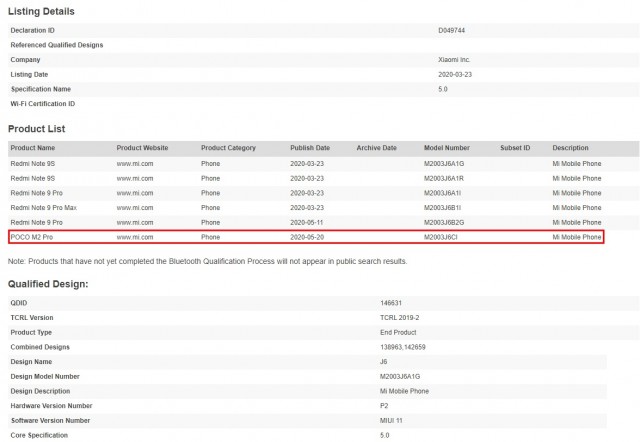Viewport: 640px width, 442px height.
Task: Select the Xiaomi Inc. company value
Action: click(x=454, y=60)
